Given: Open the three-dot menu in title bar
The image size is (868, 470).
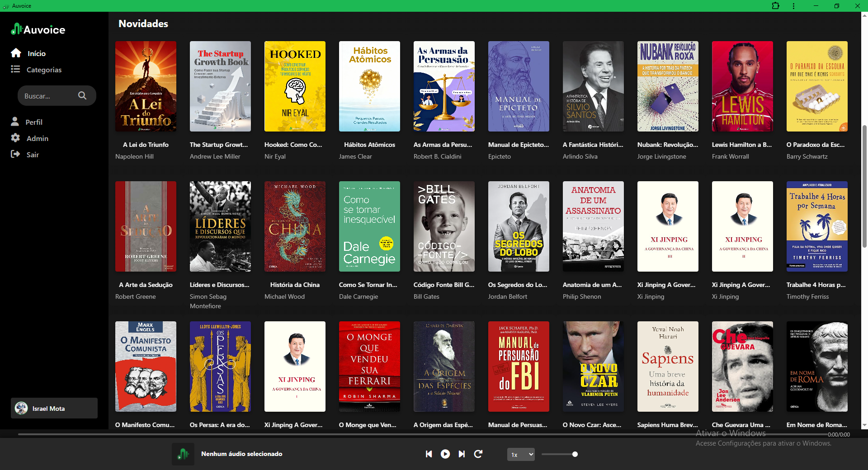Looking at the screenshot, I should click(793, 6).
